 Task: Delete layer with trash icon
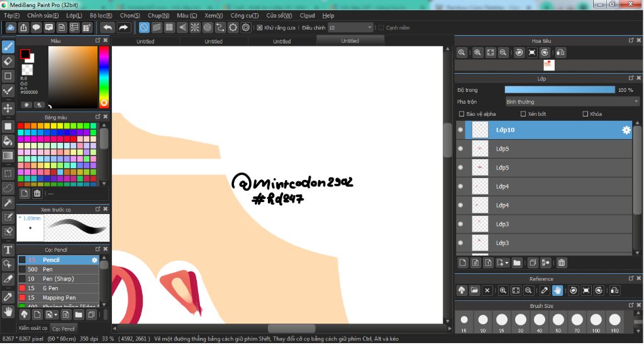pos(562,263)
